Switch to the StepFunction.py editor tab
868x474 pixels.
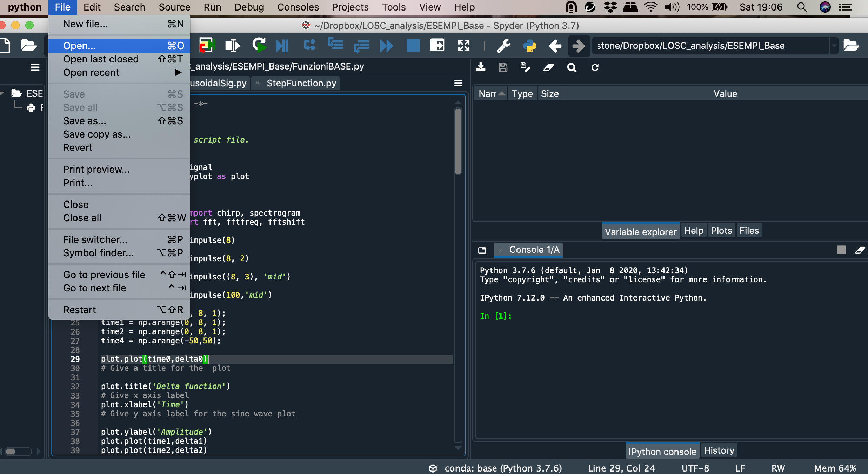[301, 83]
